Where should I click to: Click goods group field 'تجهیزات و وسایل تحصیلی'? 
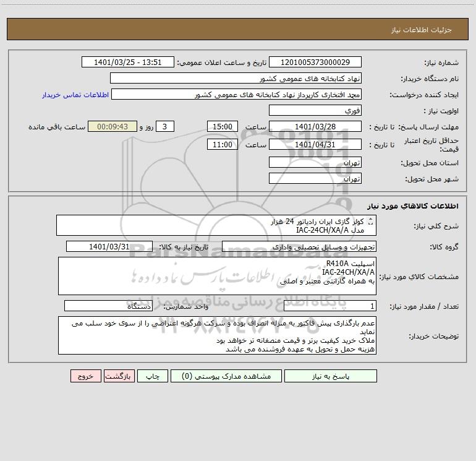coord(299,247)
